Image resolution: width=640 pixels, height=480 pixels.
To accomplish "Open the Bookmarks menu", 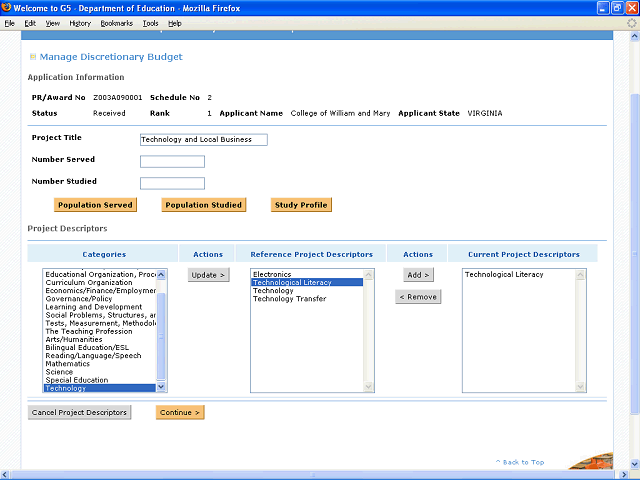I will click(116, 22).
